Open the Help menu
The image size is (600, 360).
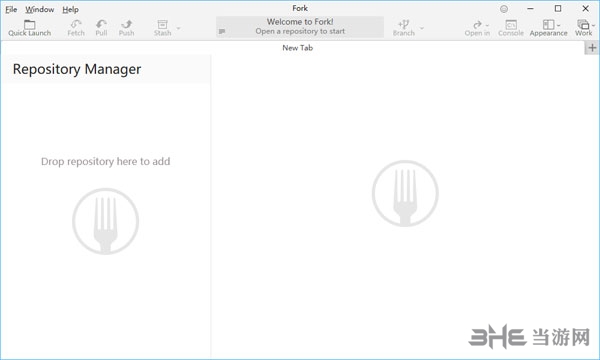70,9
